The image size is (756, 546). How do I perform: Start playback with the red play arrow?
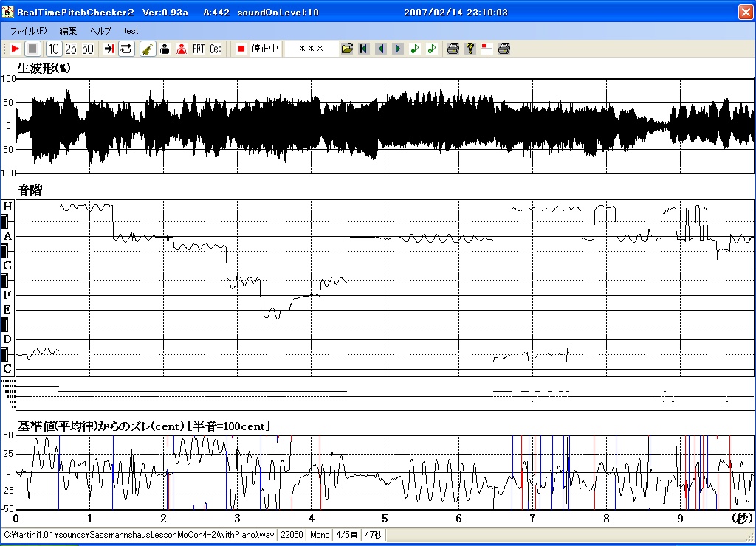coord(15,49)
